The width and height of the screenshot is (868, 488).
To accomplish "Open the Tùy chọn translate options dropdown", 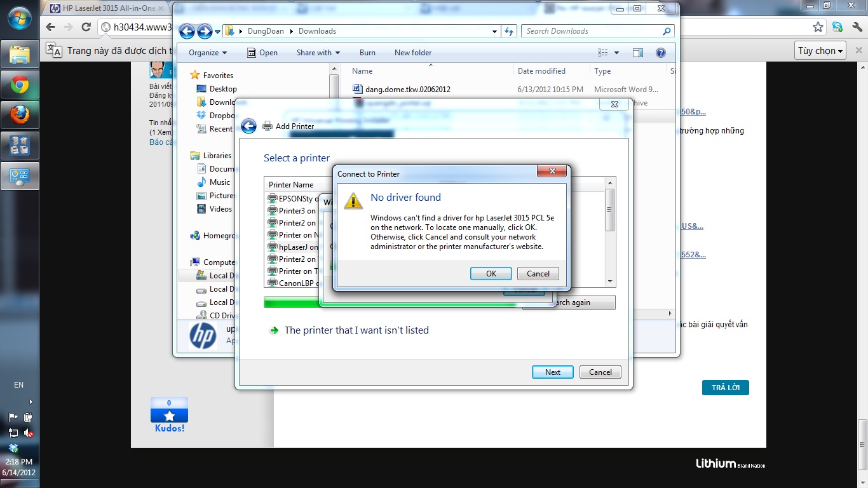I will point(820,51).
